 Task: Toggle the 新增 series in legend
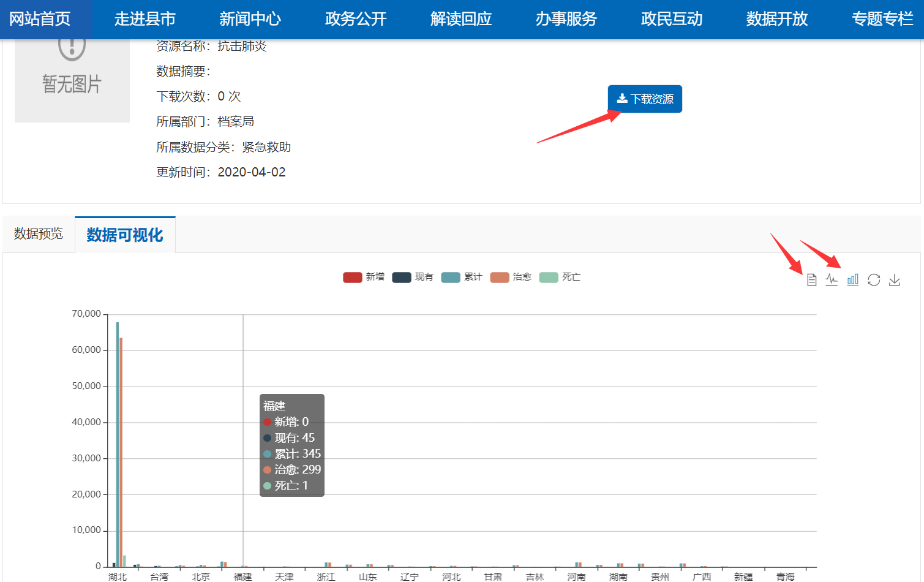pos(364,277)
